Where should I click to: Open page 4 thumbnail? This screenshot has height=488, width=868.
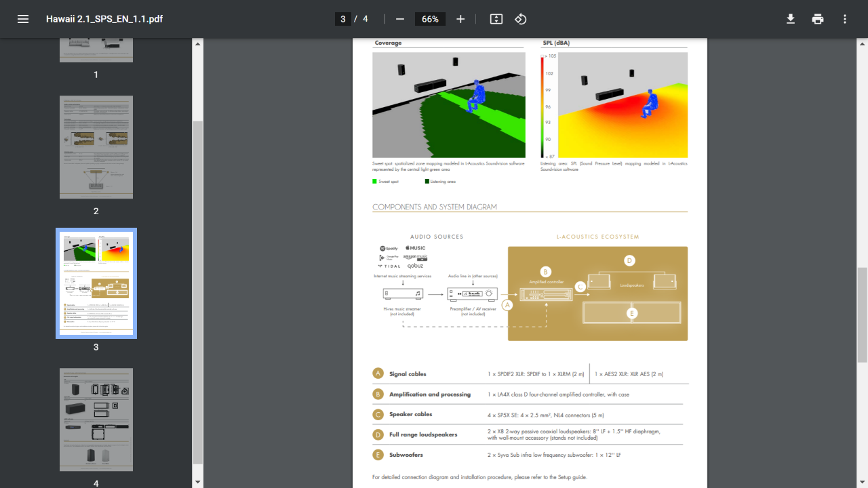point(96,420)
